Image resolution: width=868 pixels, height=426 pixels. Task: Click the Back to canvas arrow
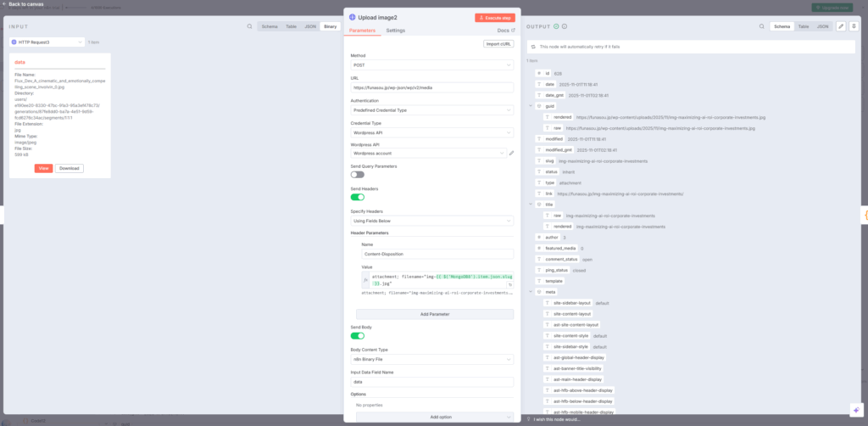(x=4, y=4)
